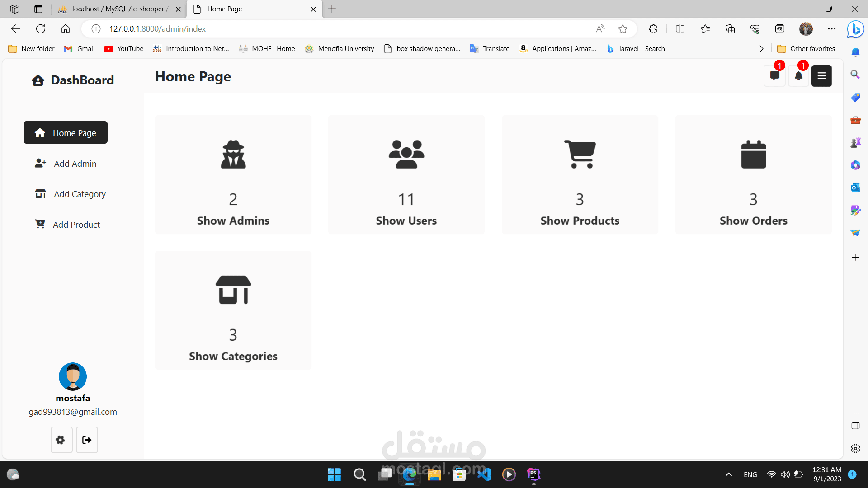Click the browser address bar
Screen dimensions: 868x488
pyautogui.click(x=344, y=29)
